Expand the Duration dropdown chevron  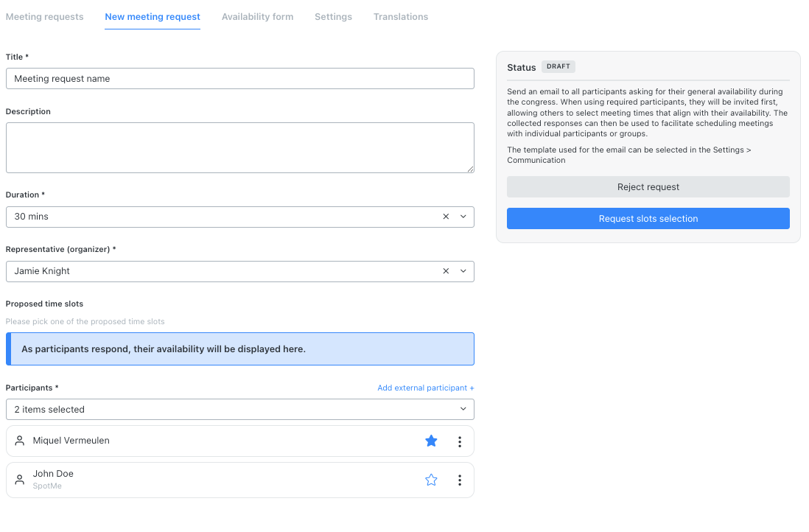(x=463, y=217)
